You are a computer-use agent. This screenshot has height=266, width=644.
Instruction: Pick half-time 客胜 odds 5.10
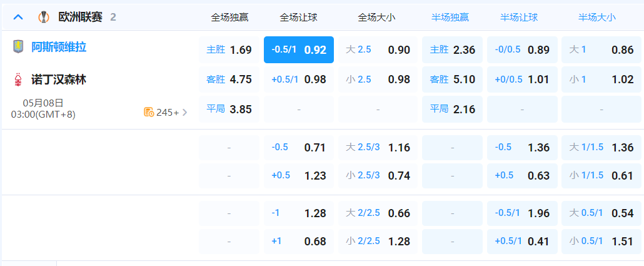click(x=452, y=79)
